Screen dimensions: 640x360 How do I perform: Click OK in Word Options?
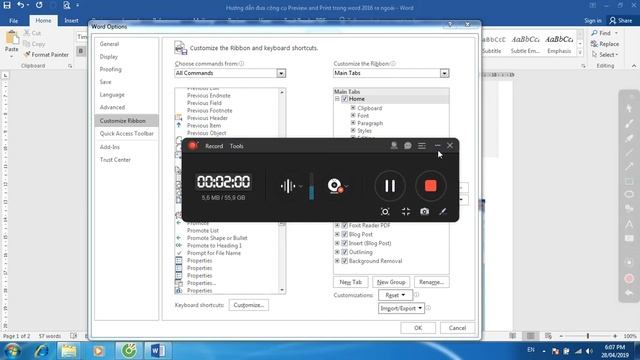[418, 328]
